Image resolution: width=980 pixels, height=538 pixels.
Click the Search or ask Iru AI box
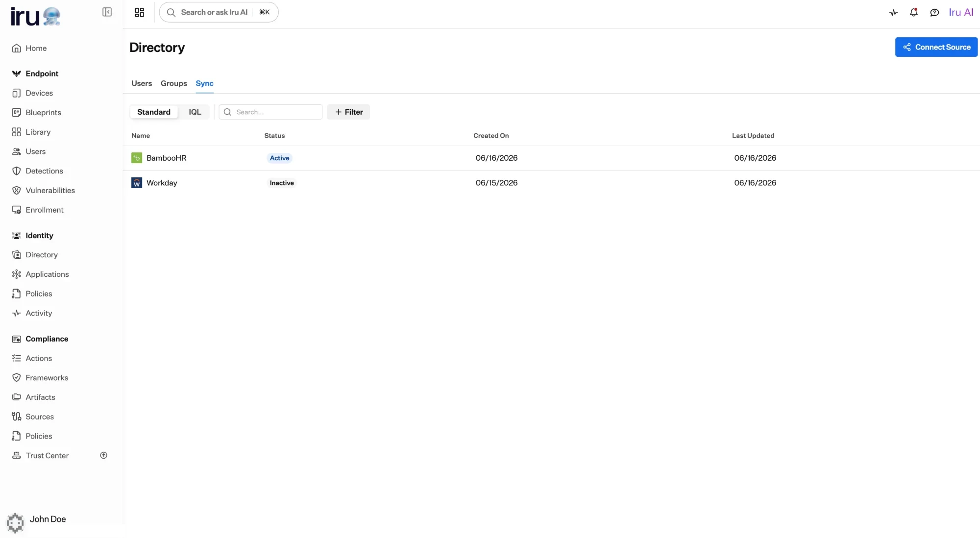pos(219,12)
